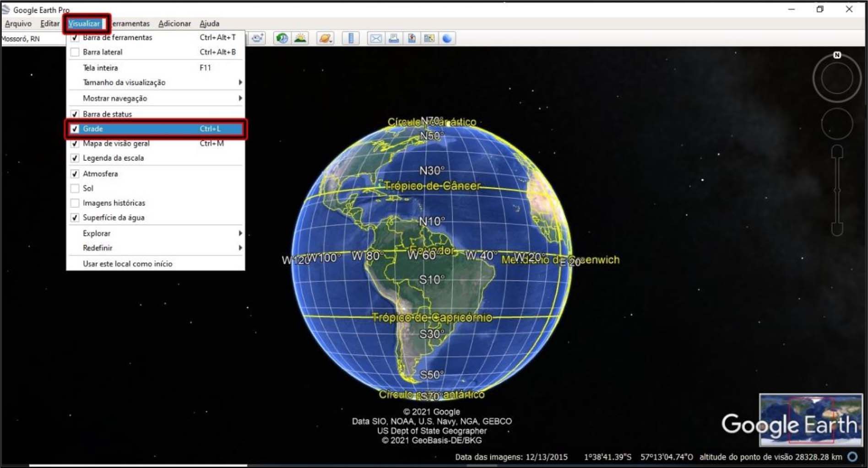Choose Usar este local como início
The width and height of the screenshot is (868, 468).
coord(156,264)
